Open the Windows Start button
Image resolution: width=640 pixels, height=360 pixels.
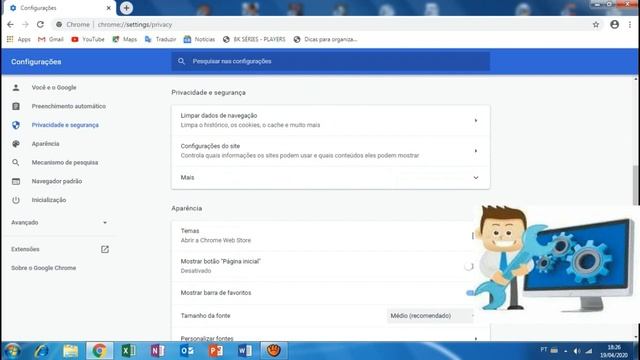pyautogui.click(x=12, y=351)
